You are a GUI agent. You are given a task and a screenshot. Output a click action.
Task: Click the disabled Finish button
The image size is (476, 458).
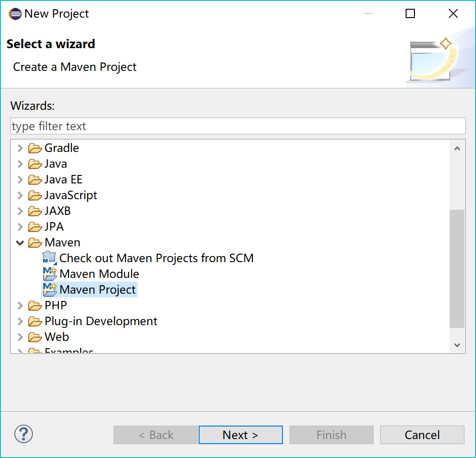pyautogui.click(x=332, y=435)
